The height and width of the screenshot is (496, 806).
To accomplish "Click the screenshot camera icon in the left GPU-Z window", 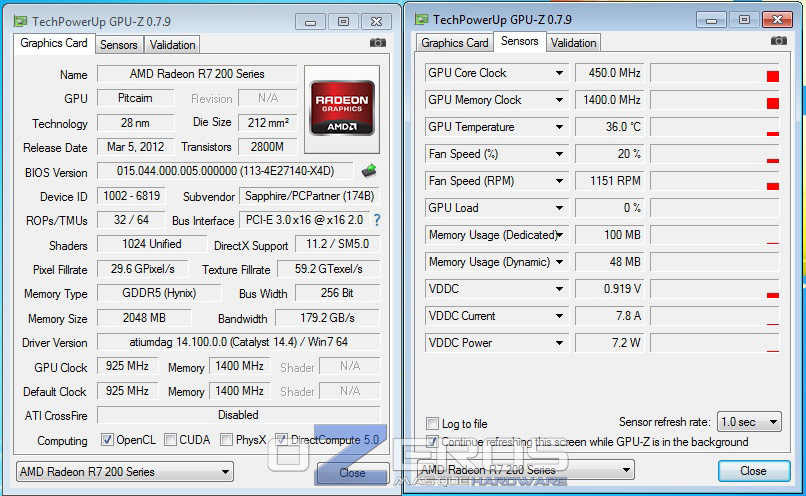I will point(378,43).
